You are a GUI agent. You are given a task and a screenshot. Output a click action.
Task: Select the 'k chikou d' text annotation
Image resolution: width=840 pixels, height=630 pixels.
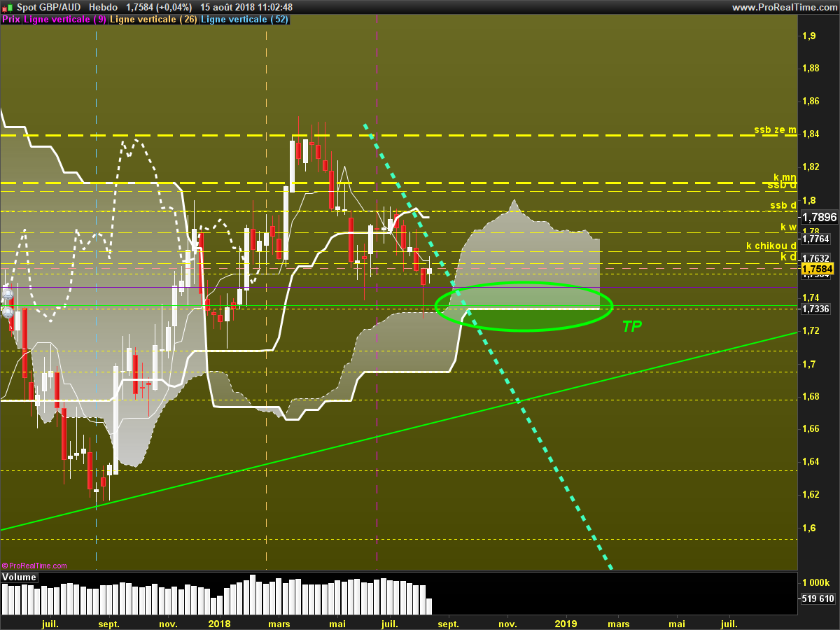(771, 246)
